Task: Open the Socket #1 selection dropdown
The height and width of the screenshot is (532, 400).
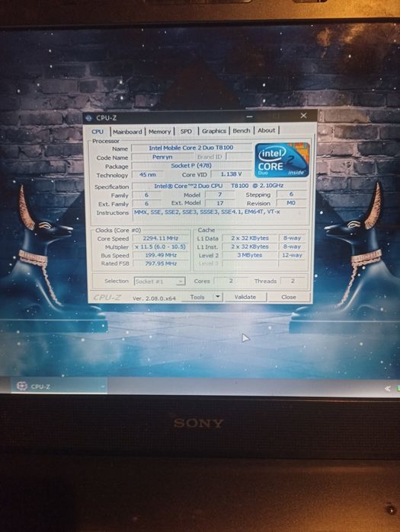Action: (159, 282)
